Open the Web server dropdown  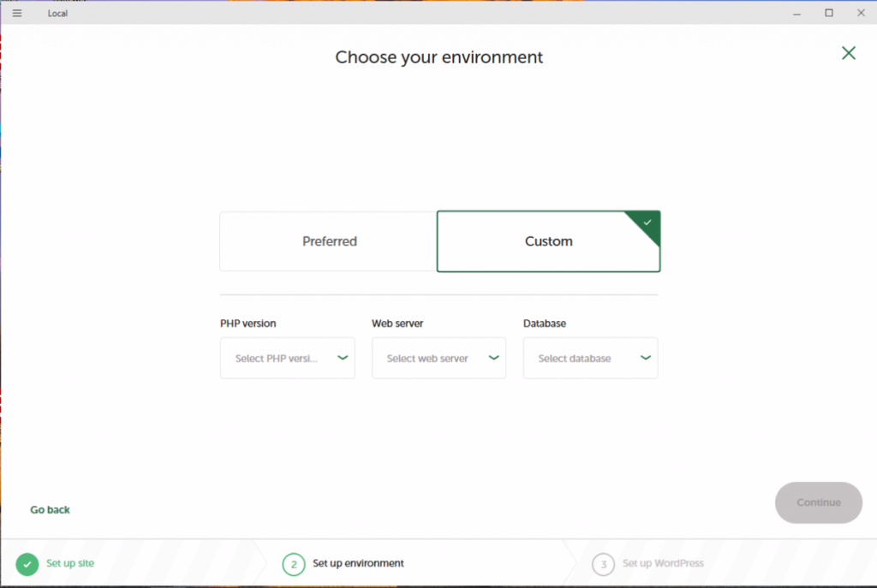coord(439,358)
